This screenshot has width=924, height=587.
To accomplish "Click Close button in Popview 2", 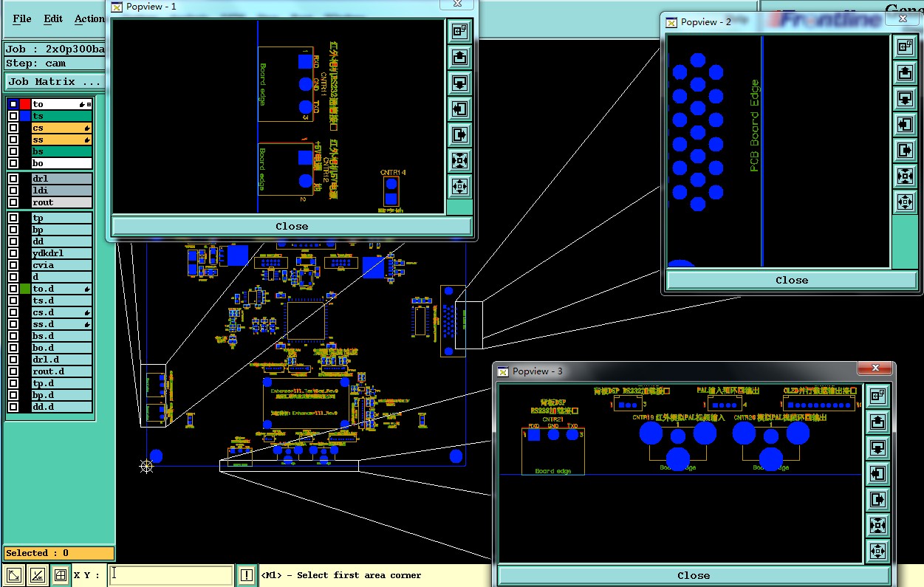I will point(792,280).
